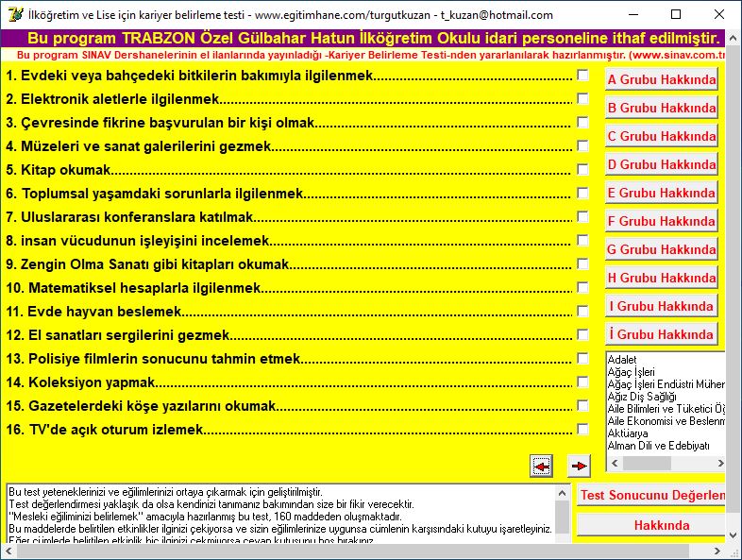This screenshot has height=560, width=742.
Task: Choose Aktüarya in the profession list
Action: pyautogui.click(x=628, y=433)
